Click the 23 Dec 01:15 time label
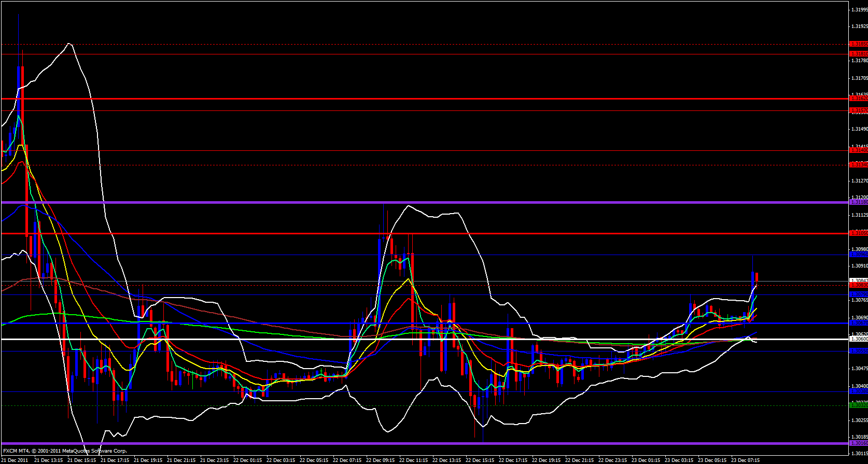Screen dimensions: 868x464 [x=646, y=460]
